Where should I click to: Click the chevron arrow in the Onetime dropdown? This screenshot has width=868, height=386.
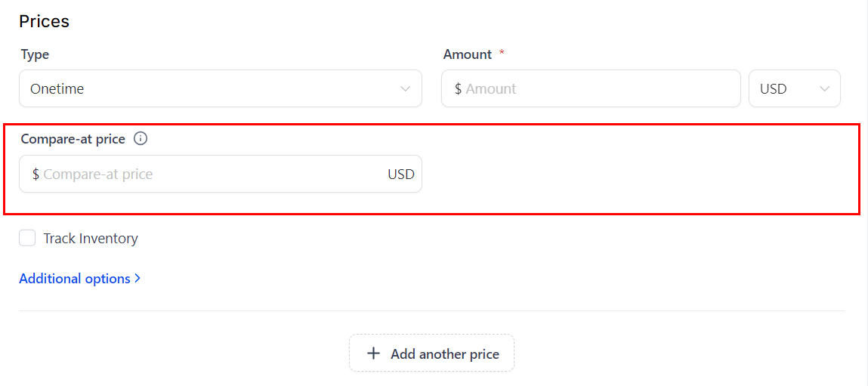(x=405, y=89)
